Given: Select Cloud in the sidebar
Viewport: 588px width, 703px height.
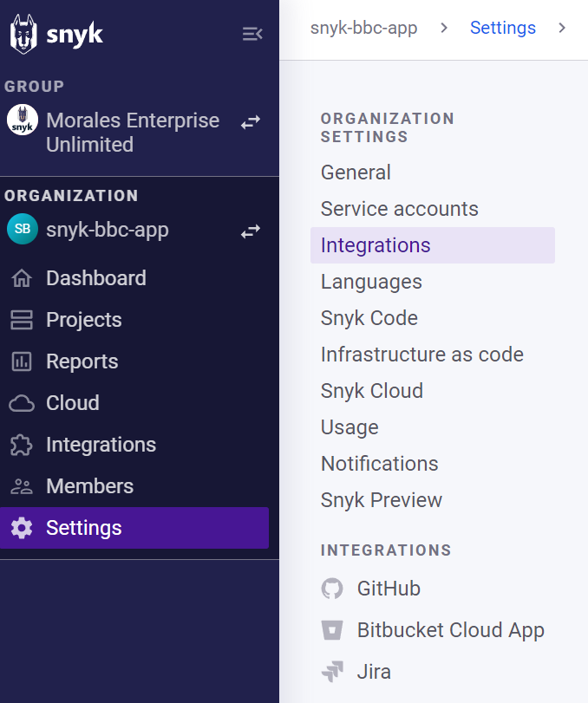Looking at the screenshot, I should pyautogui.click(x=73, y=403).
